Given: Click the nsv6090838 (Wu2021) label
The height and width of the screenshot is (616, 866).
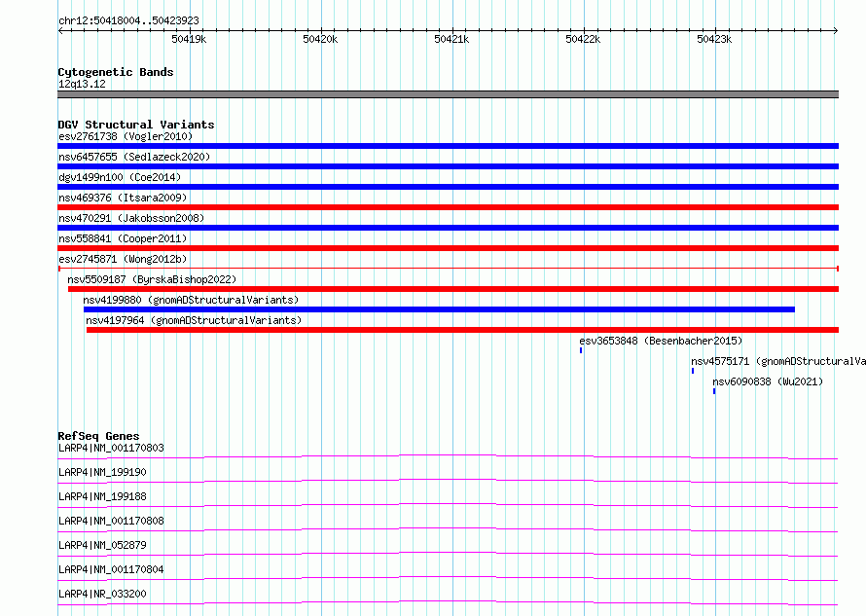Looking at the screenshot, I should pyautogui.click(x=768, y=381).
